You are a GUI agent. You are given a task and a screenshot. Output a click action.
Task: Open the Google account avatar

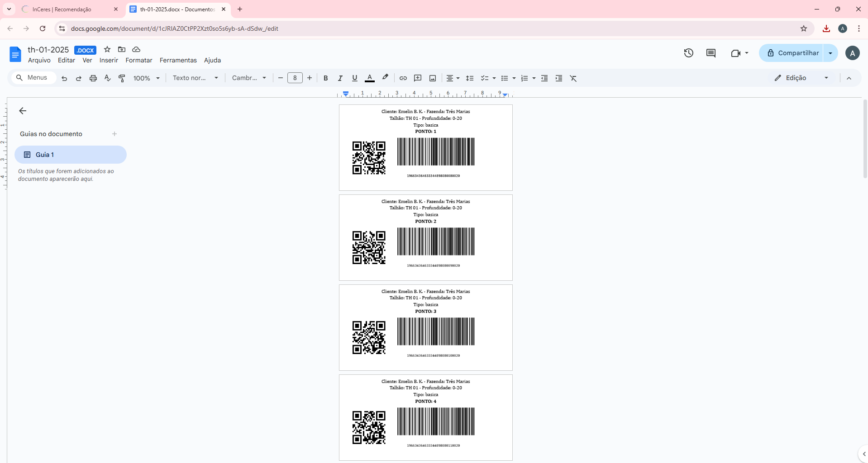point(853,53)
